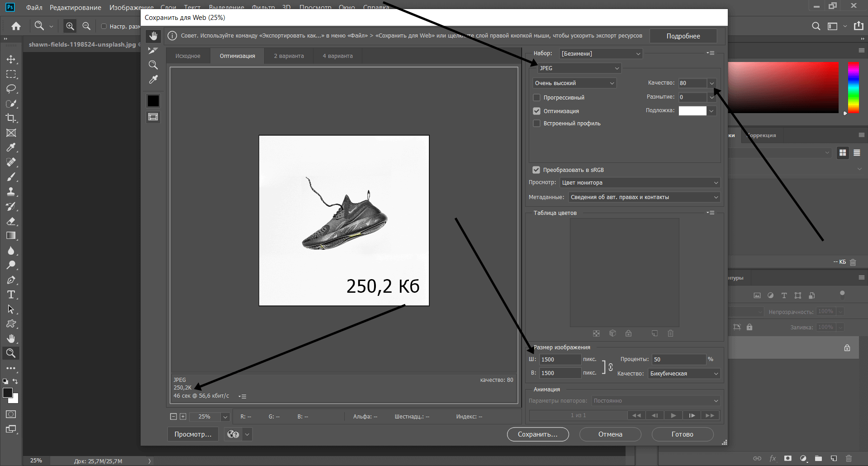Select the Clone Stamp tool
The height and width of the screenshot is (466, 868).
(x=11, y=192)
